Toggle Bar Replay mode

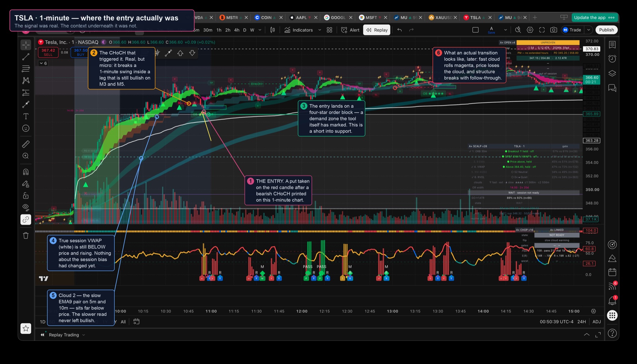click(377, 30)
